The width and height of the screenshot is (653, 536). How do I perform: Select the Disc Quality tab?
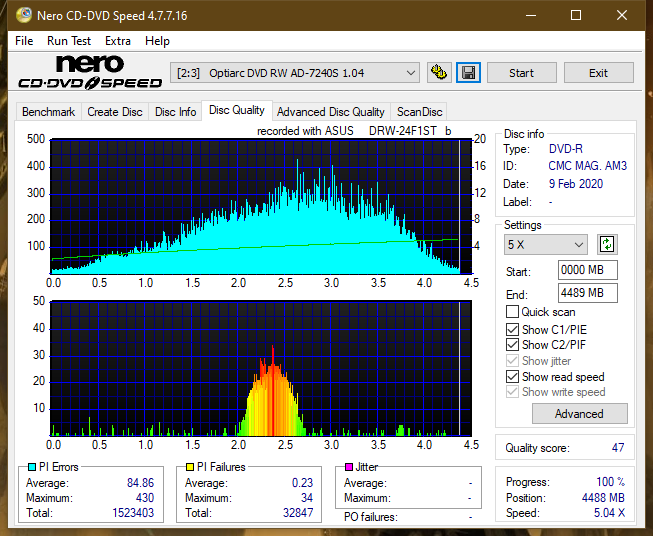237,110
